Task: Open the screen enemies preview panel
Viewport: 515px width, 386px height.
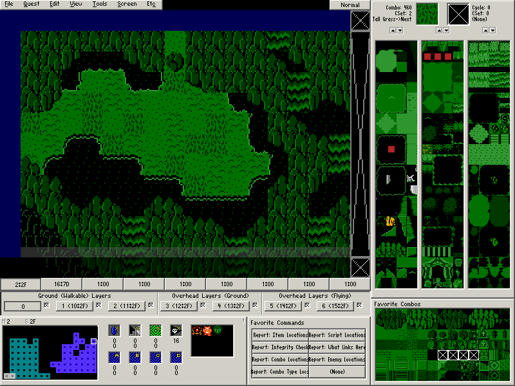Action: tap(212, 340)
